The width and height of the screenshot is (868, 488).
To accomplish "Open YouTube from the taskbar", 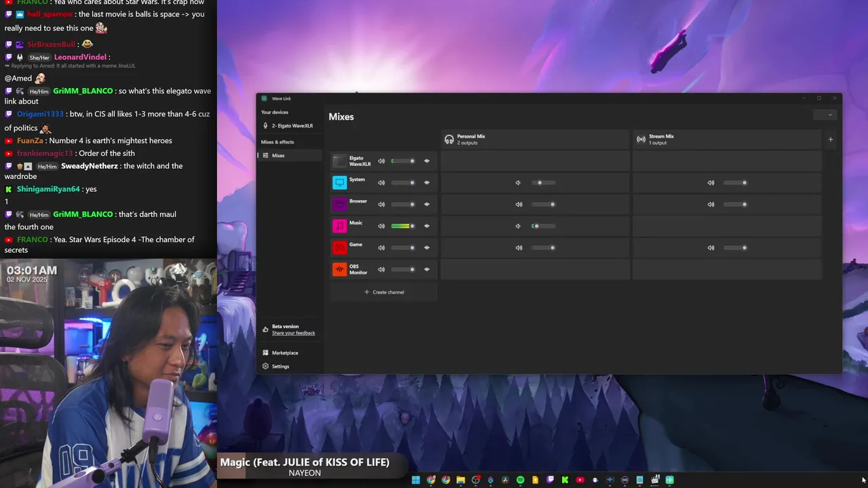I will click(580, 480).
